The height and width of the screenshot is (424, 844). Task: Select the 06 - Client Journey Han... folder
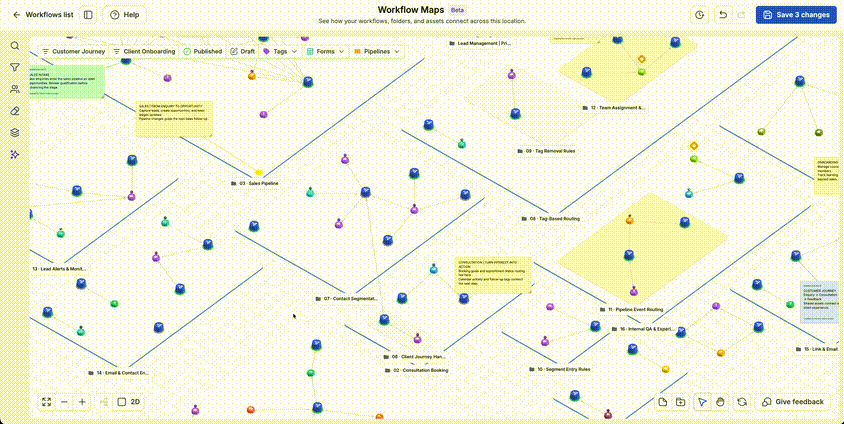(x=414, y=357)
